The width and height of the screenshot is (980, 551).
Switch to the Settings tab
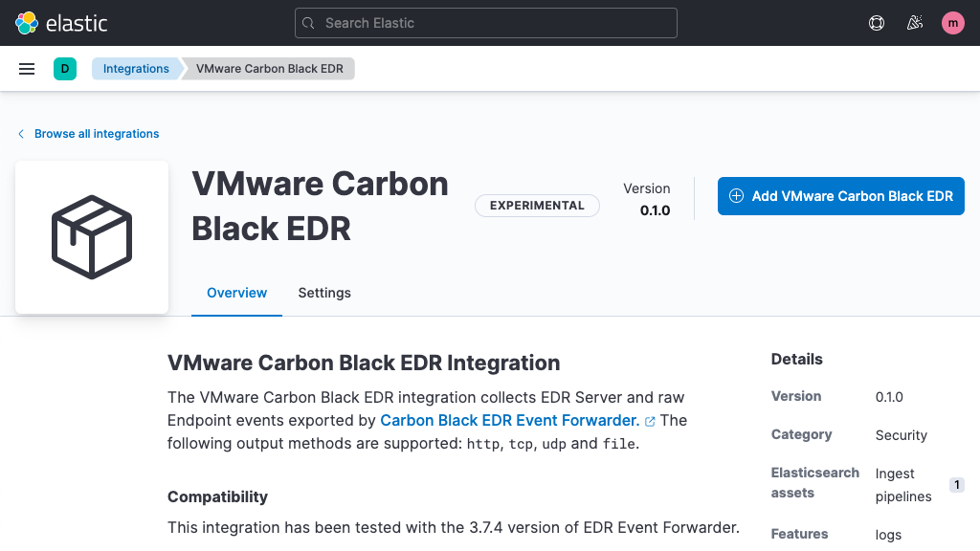(324, 293)
